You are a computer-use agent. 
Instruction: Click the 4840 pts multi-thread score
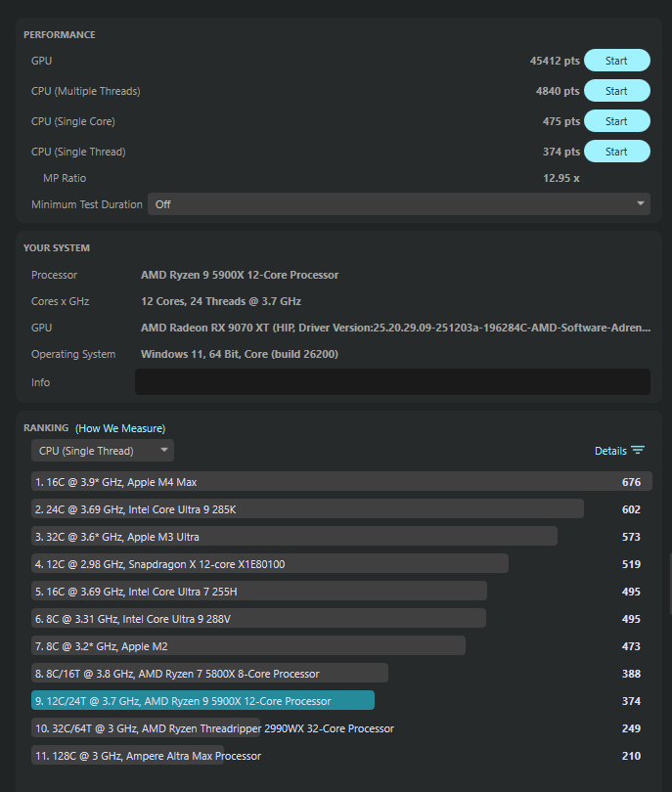558,91
